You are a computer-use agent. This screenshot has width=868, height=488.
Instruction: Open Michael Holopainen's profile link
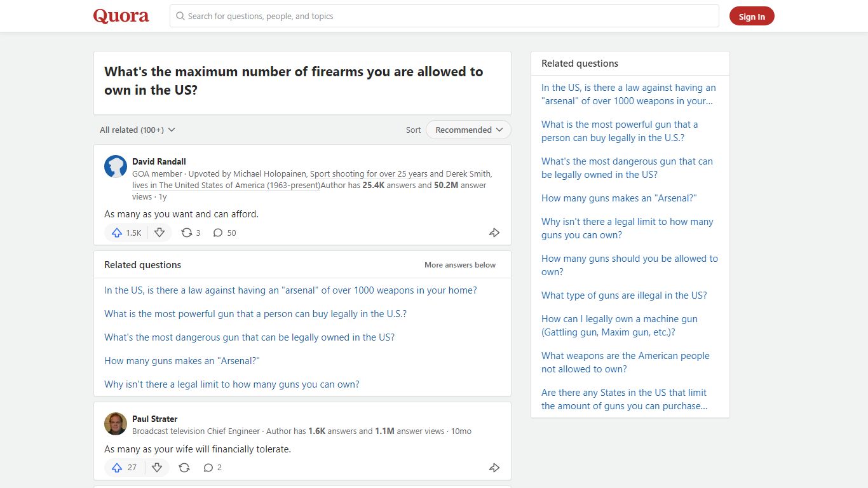coord(269,173)
